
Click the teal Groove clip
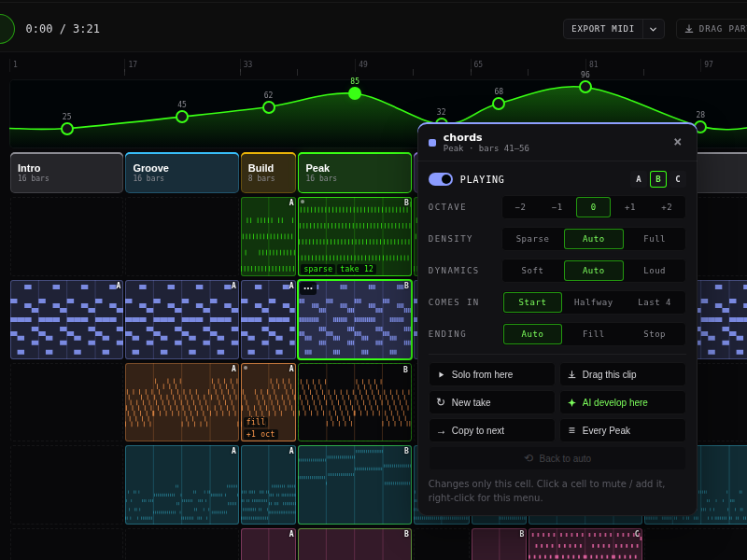coord(182,484)
